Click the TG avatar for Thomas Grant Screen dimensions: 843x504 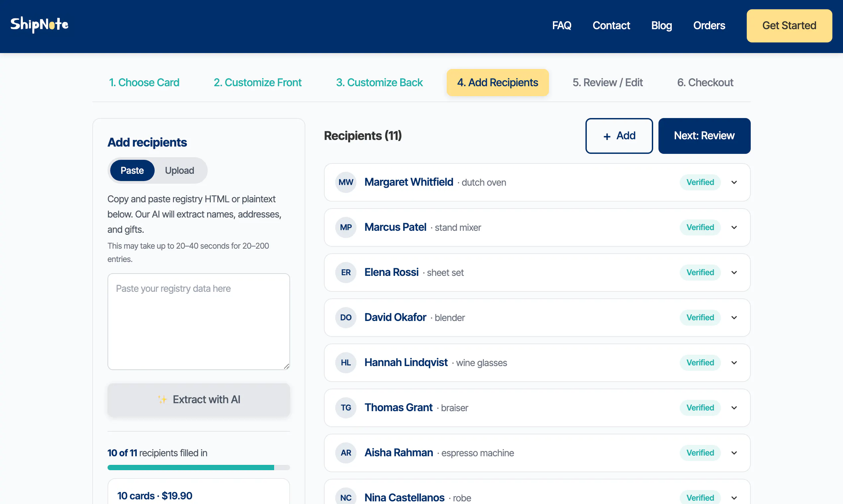[346, 408]
